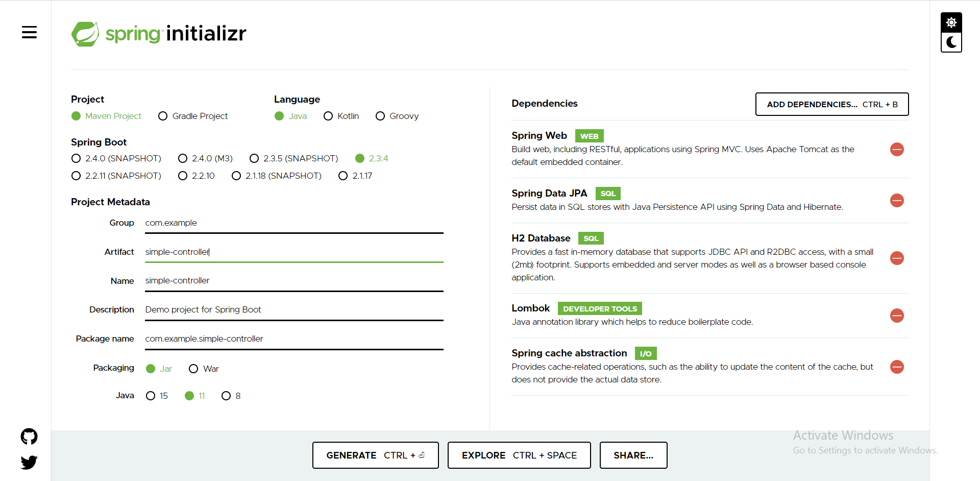Select Spring Boot 2.3.4
Image resolution: width=980 pixels, height=481 pixels.
coord(372,158)
